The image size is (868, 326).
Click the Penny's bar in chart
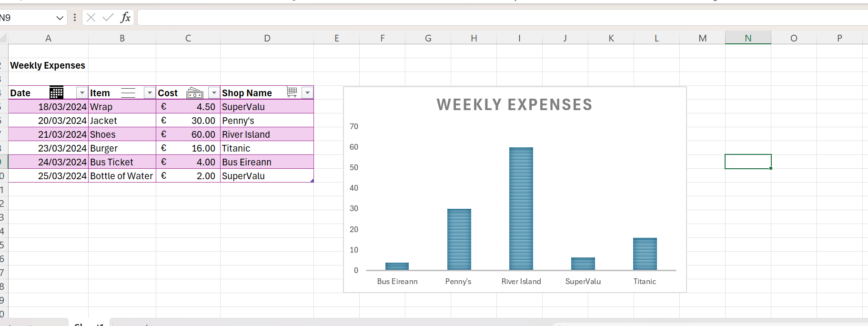point(459,239)
